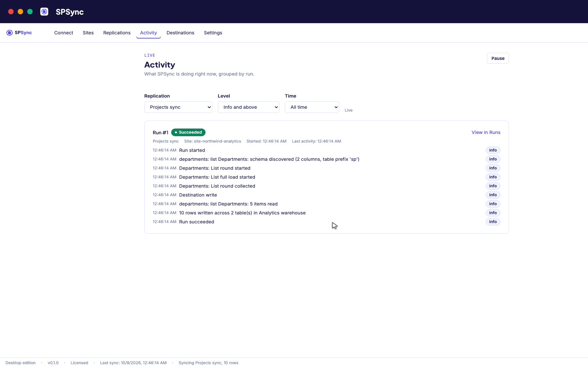The height and width of the screenshot is (368, 588).
Task: Click the 'Last activity: 12:46:14 AM' detail
Action: pos(316,141)
